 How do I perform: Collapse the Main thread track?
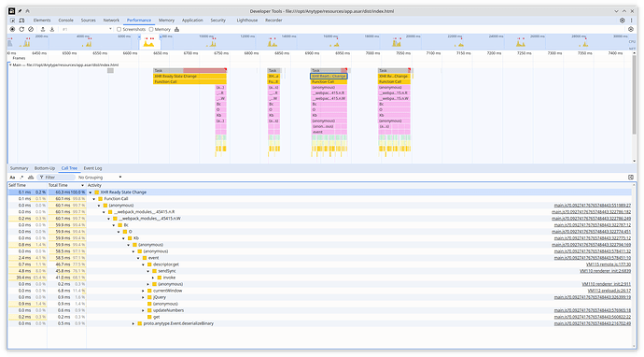[x=10, y=64]
